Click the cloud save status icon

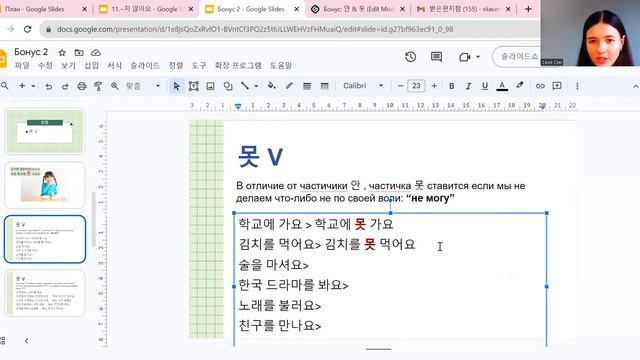click(x=96, y=53)
